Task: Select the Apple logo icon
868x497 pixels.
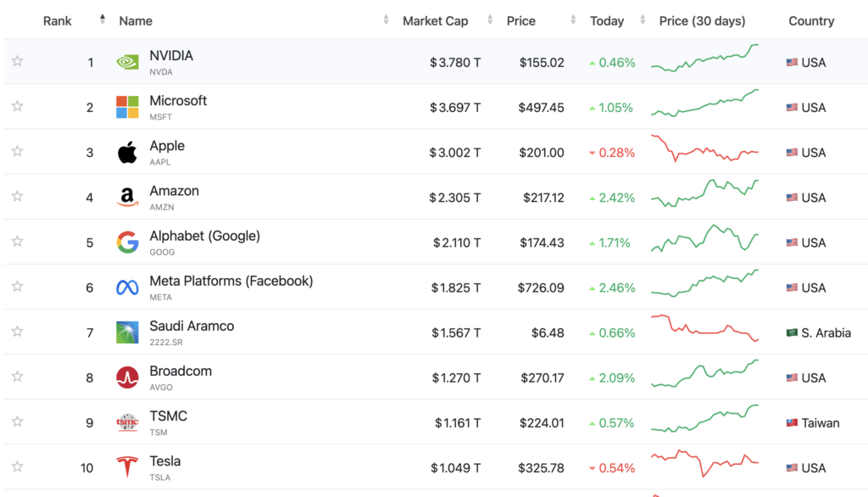Action: coord(126,152)
